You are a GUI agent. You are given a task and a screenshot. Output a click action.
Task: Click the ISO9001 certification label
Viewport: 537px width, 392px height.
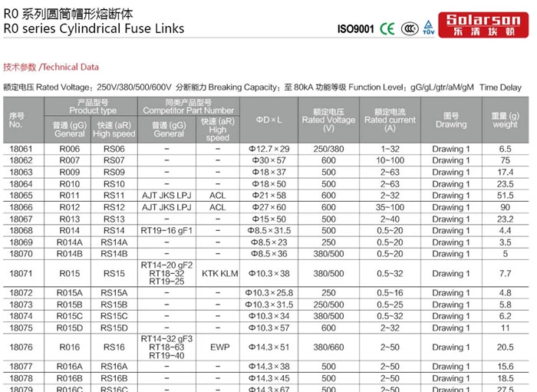[356, 29]
